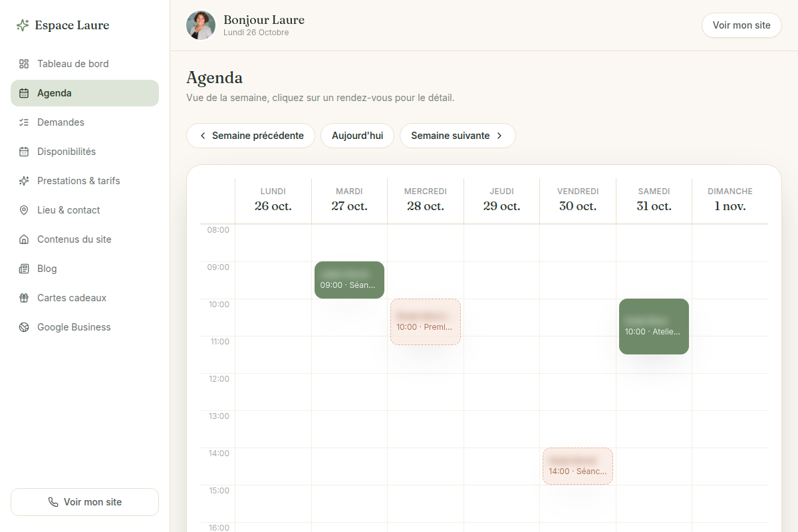Viewport: 798px width, 532px height.
Task: Open the Lieu & contact page
Action: tap(84, 210)
